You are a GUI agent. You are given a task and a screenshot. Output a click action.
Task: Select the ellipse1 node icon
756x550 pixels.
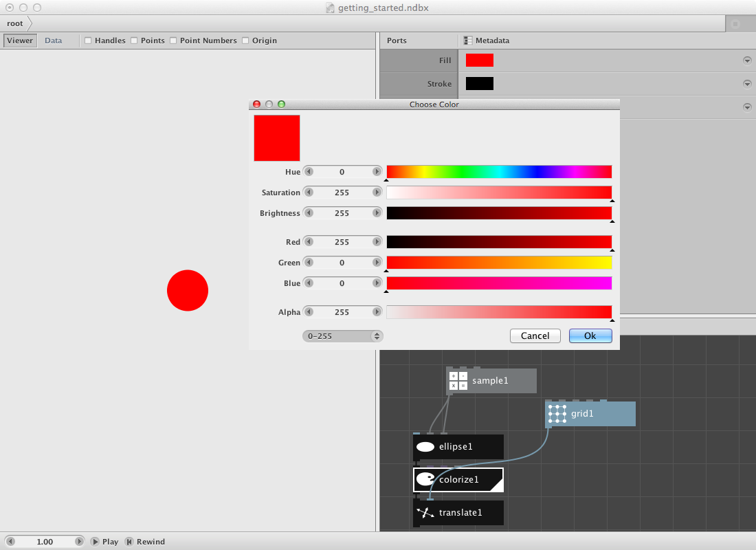(x=425, y=447)
